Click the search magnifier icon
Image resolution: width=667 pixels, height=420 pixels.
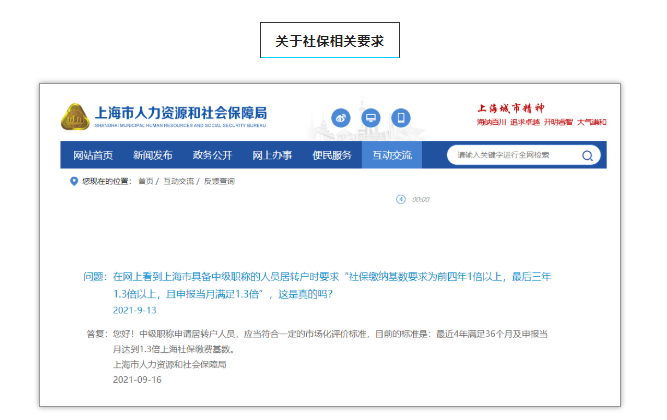point(587,156)
